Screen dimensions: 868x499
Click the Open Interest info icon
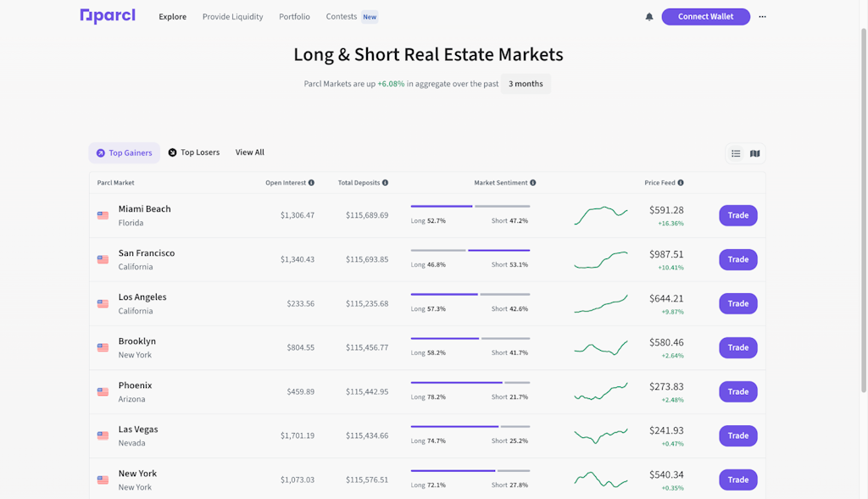311,183
